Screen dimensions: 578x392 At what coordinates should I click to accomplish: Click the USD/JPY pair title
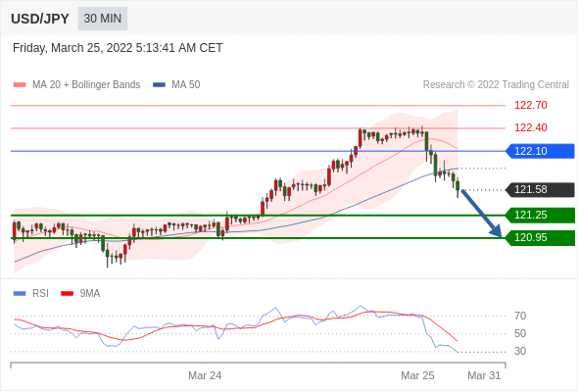[40, 19]
